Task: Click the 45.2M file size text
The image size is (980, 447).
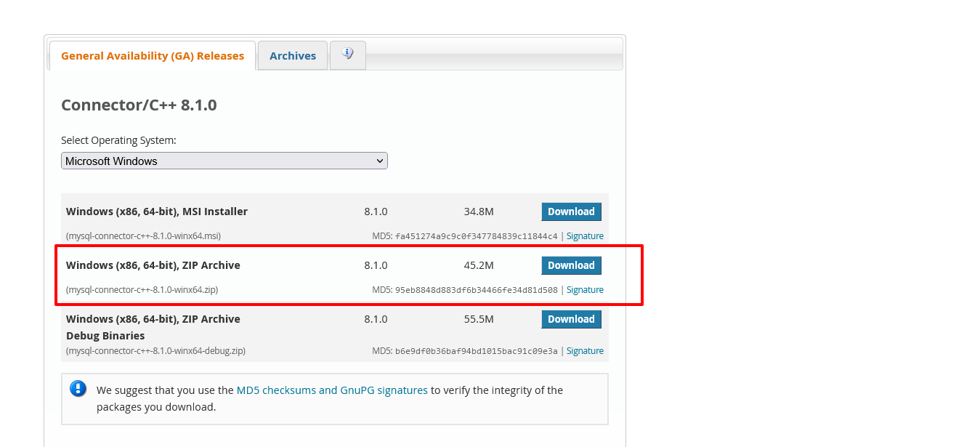Action: [477, 265]
